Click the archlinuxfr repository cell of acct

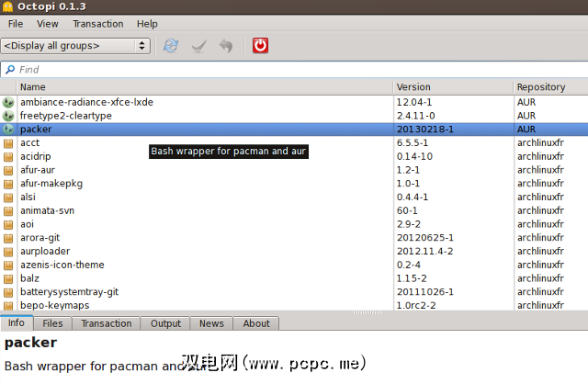tap(540, 143)
